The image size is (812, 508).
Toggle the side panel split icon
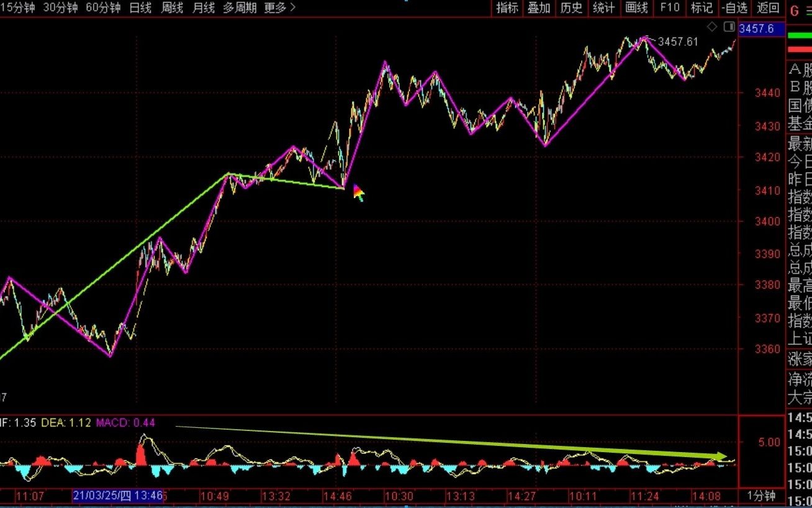coord(729,27)
